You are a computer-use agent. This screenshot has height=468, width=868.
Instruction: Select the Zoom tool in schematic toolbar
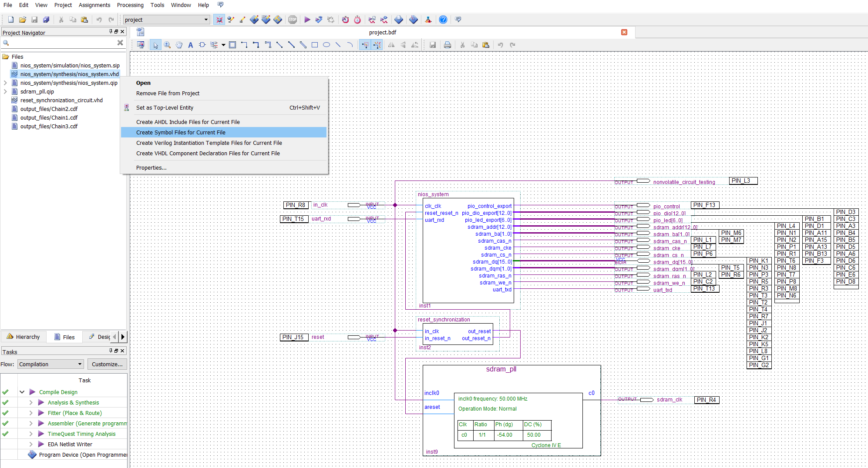coord(167,45)
